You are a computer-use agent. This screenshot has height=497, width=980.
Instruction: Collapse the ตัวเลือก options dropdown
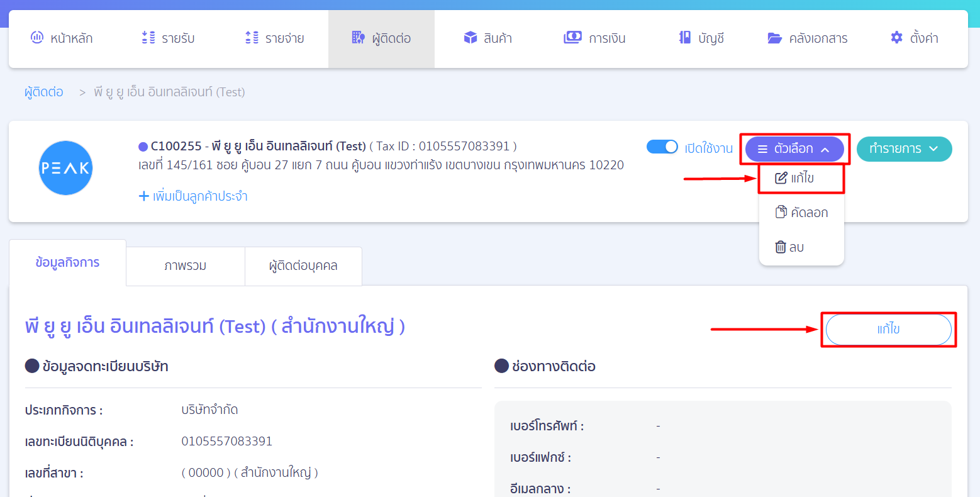794,149
